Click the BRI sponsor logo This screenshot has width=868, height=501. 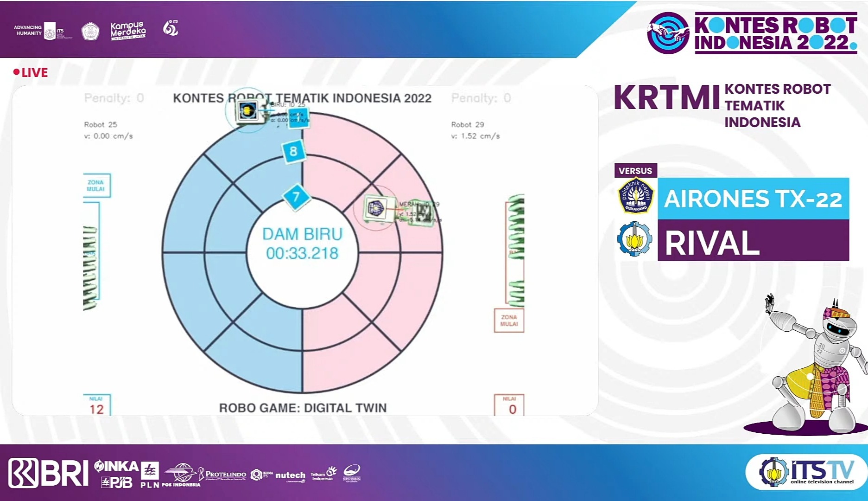48,473
